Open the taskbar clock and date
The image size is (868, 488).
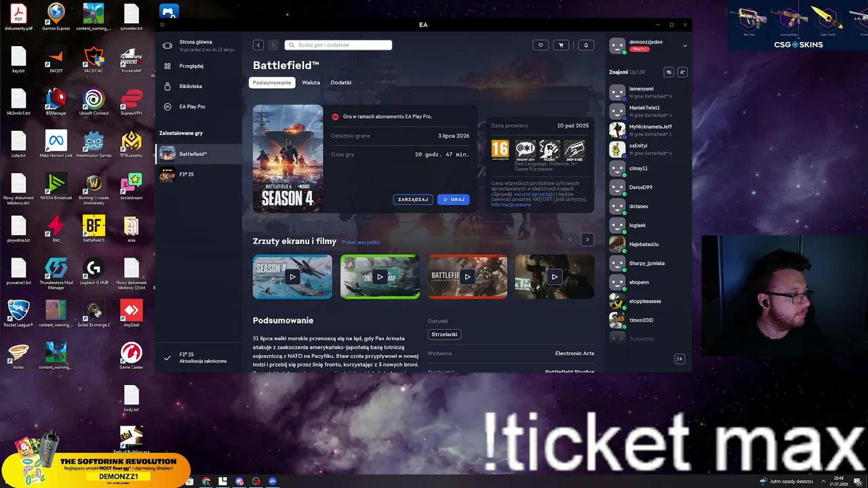click(x=838, y=481)
